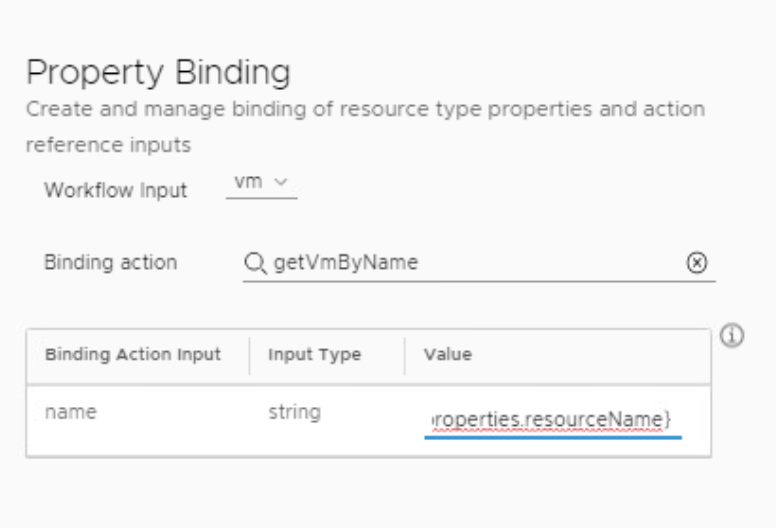Click the Binding Action Input column header
Viewport: 776px width, 528px height.
tap(131, 355)
